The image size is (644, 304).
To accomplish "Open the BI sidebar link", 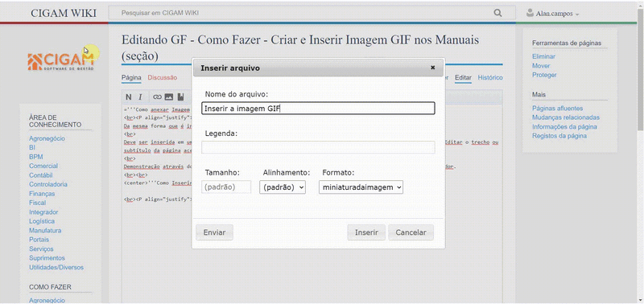I will (x=32, y=148).
